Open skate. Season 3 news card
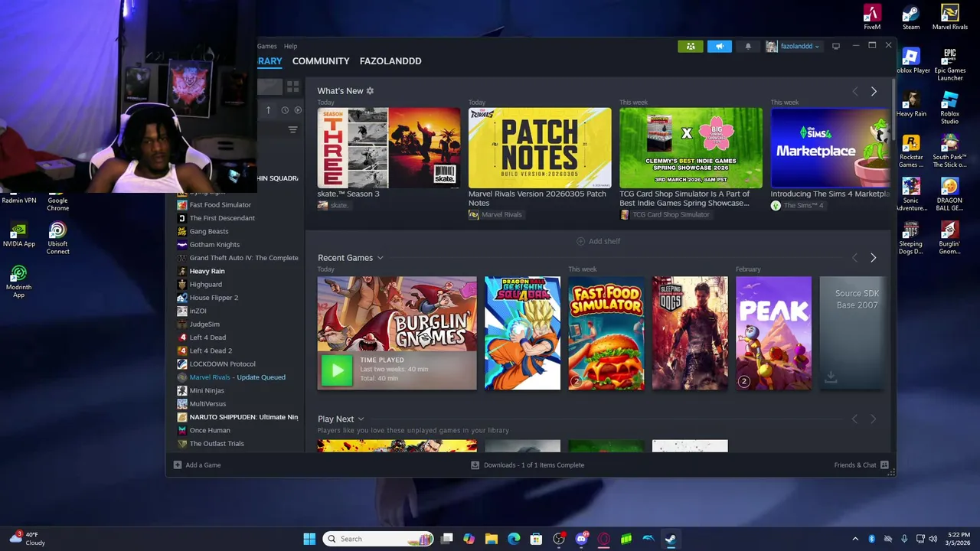980x551 pixels. coord(389,148)
